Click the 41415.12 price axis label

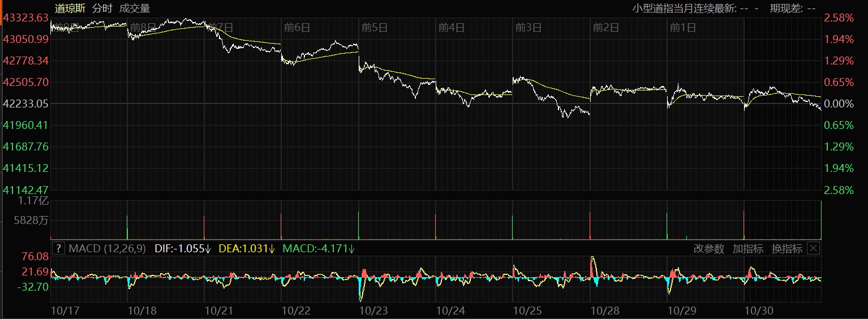(26, 168)
